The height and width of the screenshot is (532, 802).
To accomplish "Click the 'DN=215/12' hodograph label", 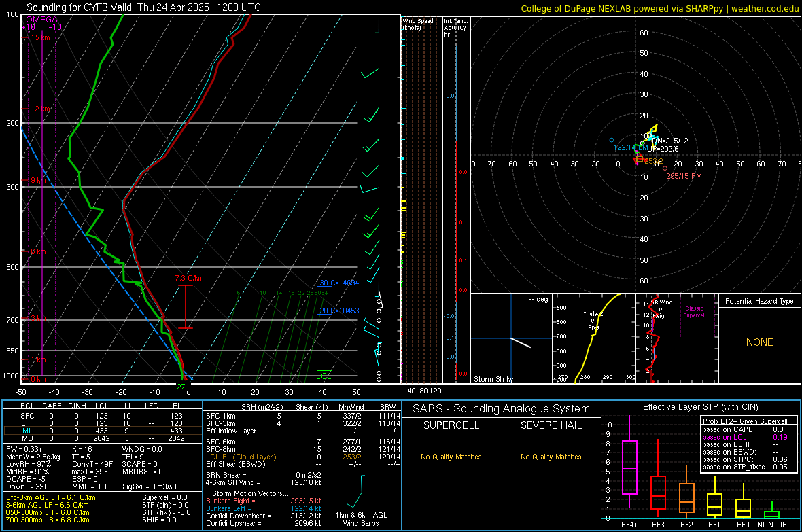I will pos(670,141).
